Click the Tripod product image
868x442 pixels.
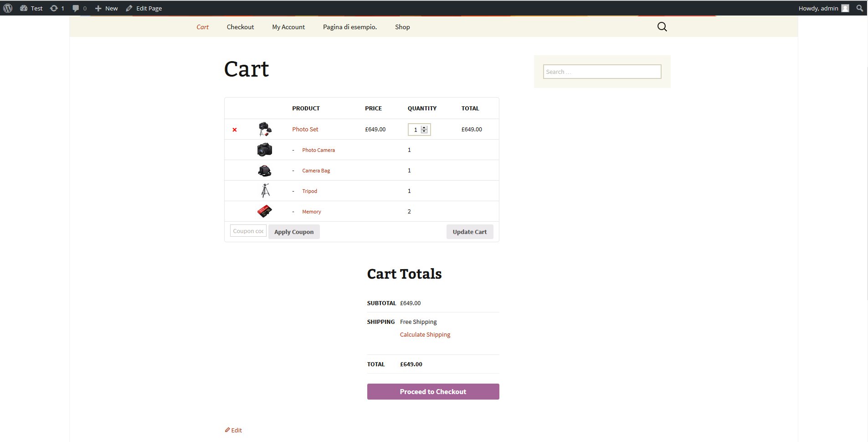[x=265, y=191]
